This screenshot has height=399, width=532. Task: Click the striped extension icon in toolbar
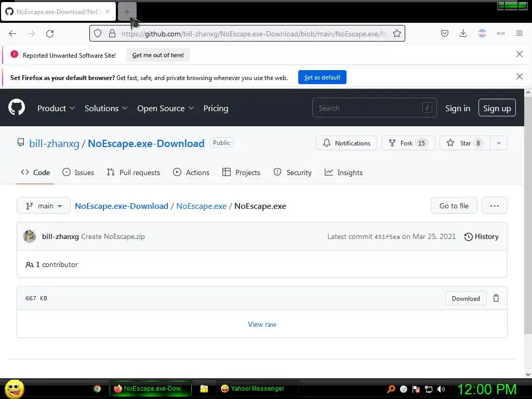pos(482,33)
